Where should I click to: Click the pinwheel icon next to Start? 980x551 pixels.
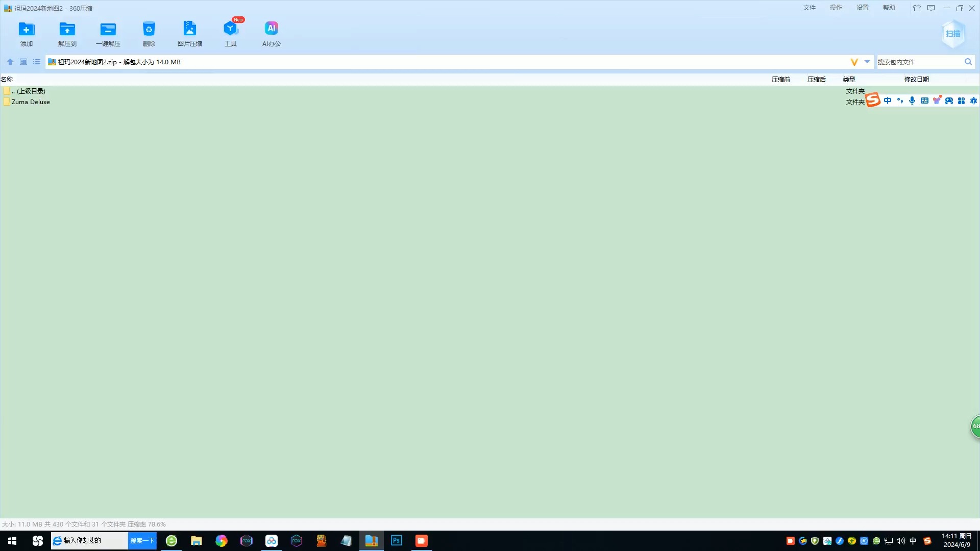click(x=38, y=541)
